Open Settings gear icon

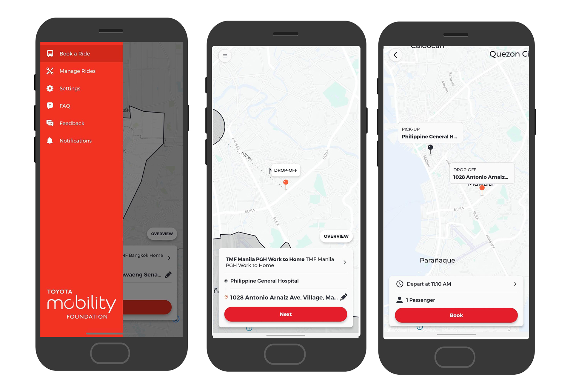pos(51,88)
